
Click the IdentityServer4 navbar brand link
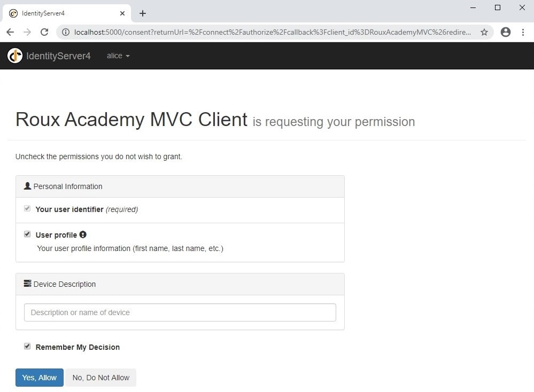(59, 56)
